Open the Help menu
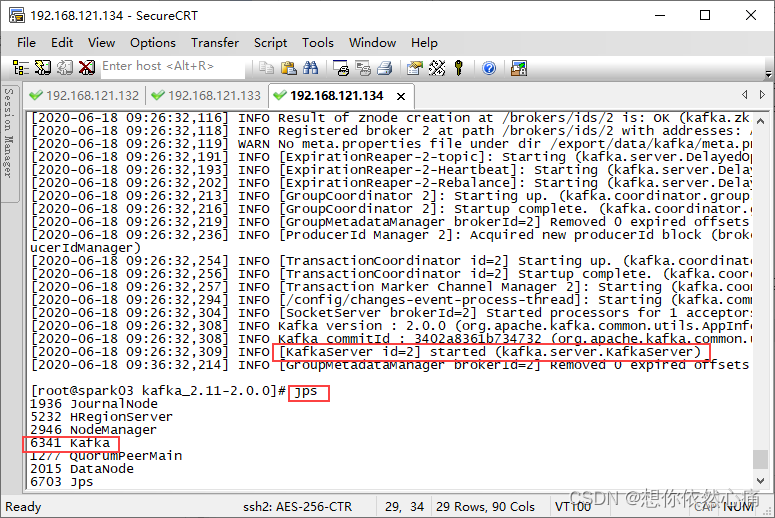Image resolution: width=775 pixels, height=518 pixels. click(424, 43)
